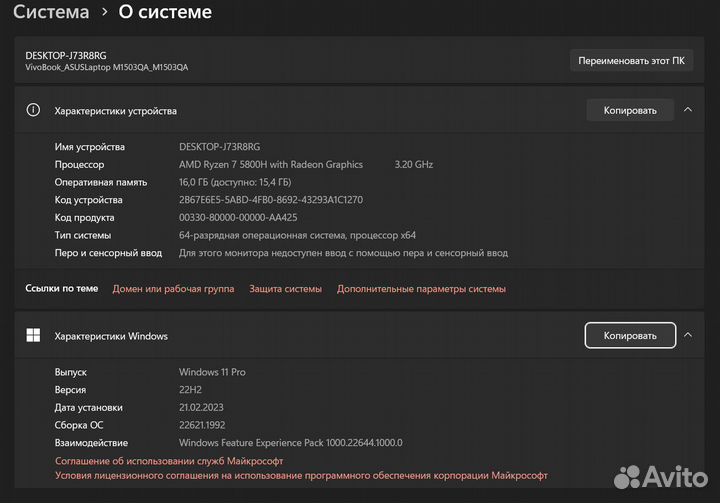Click the О системе page title
Image resolution: width=720 pixels, height=503 pixels.
165,13
